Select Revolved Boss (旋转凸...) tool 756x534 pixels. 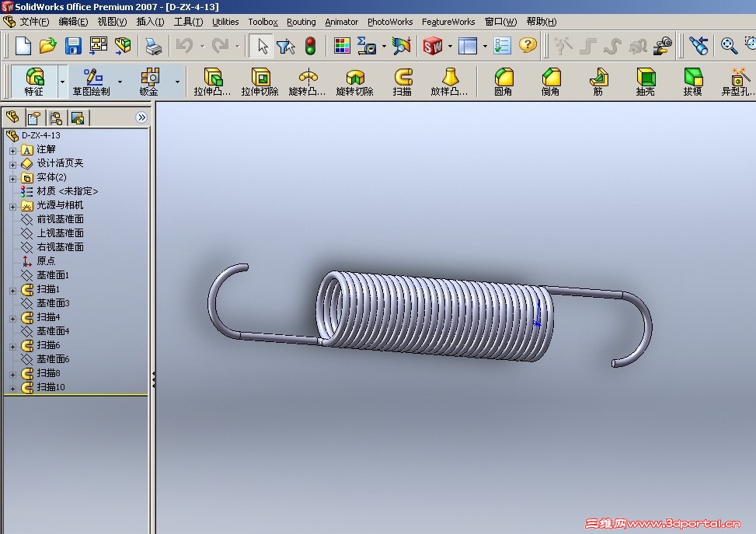(x=307, y=82)
